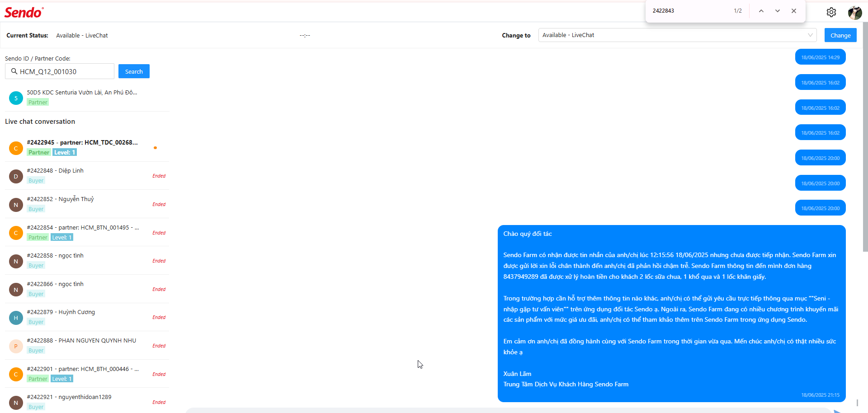Click the orange avatar of conversation #2422945
Viewport: 868px width, 413px height.
[16, 148]
